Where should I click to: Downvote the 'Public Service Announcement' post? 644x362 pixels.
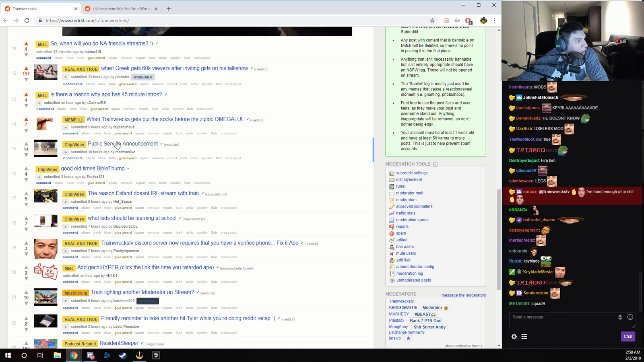(26, 155)
